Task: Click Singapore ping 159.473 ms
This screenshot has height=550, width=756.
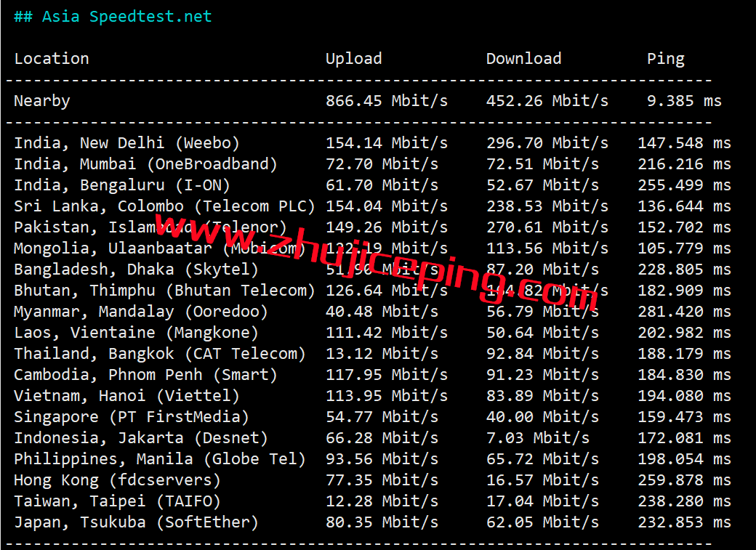Action: click(x=684, y=418)
